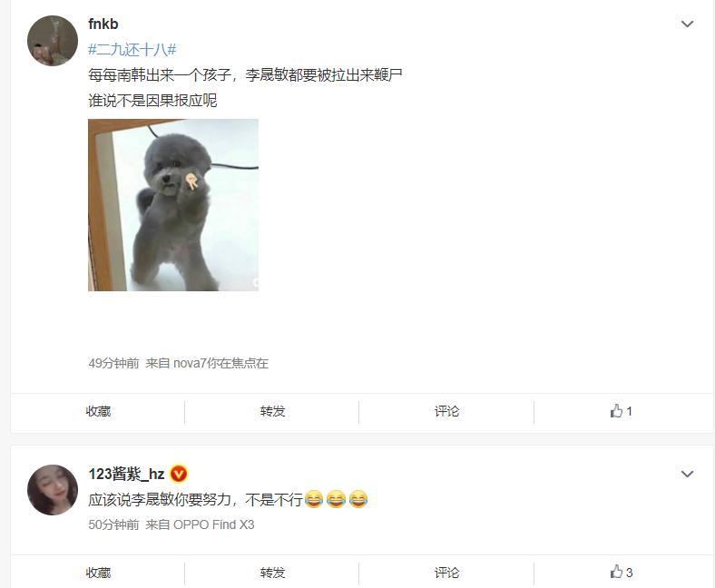715x588 pixels.
Task: Open the fnkb username link
Action: click(x=103, y=24)
